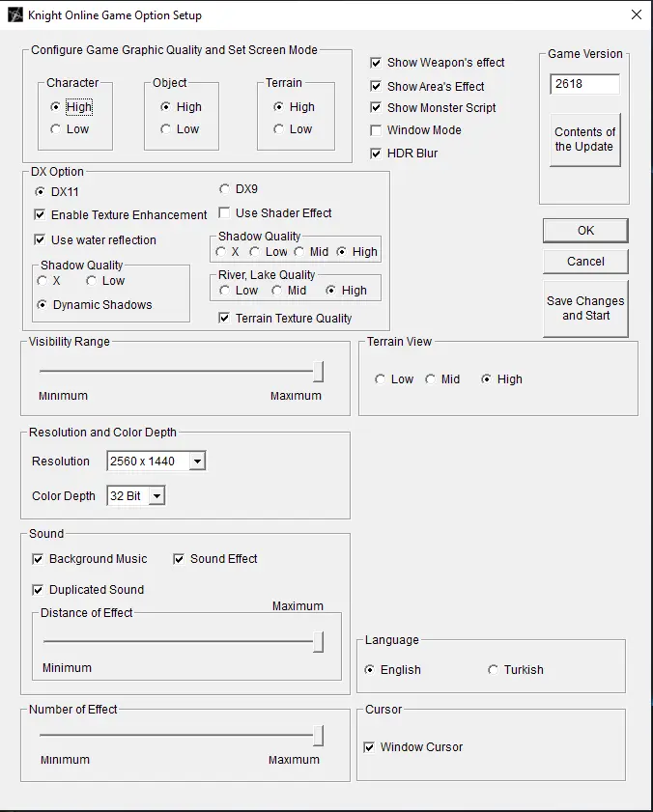Toggle HDR Blur checkbox

pyautogui.click(x=376, y=154)
